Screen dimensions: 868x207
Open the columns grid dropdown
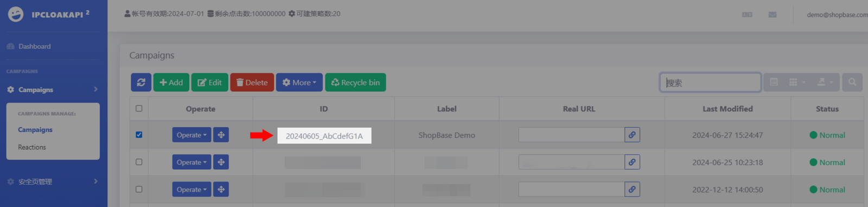pos(796,82)
